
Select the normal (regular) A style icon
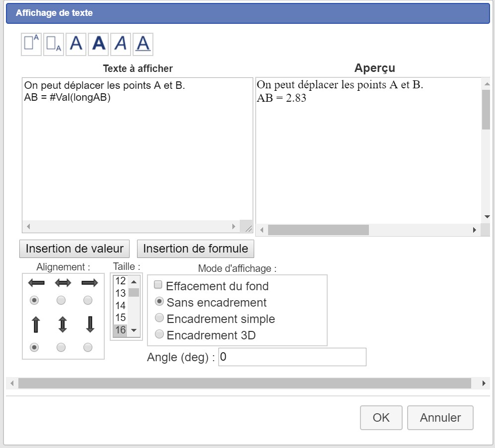76,44
